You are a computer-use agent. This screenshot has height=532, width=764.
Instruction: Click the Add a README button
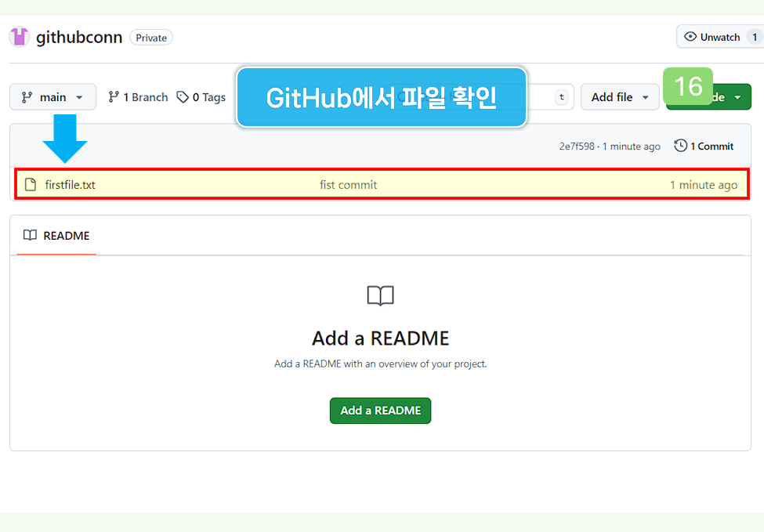click(381, 411)
